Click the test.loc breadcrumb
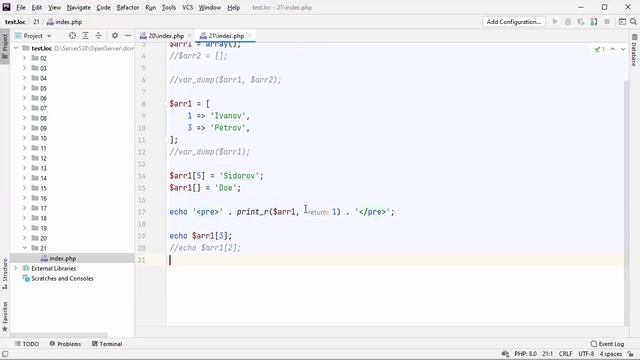Viewport: 640px width, 360px height. click(15, 22)
